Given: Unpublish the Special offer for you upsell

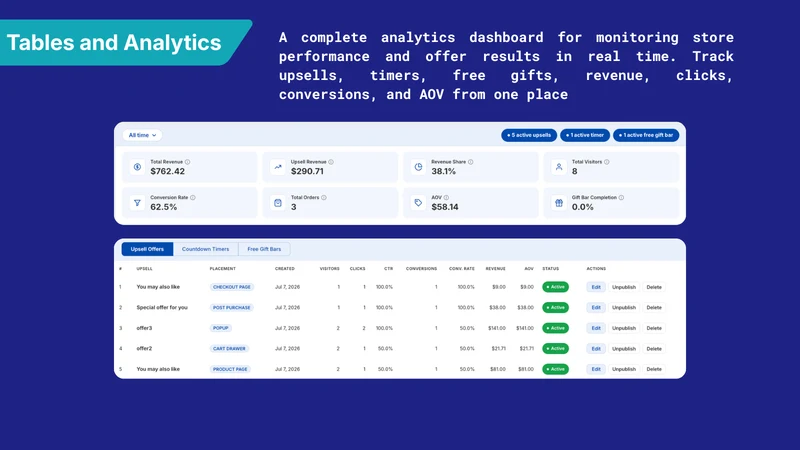Looking at the screenshot, I should pyautogui.click(x=624, y=308).
